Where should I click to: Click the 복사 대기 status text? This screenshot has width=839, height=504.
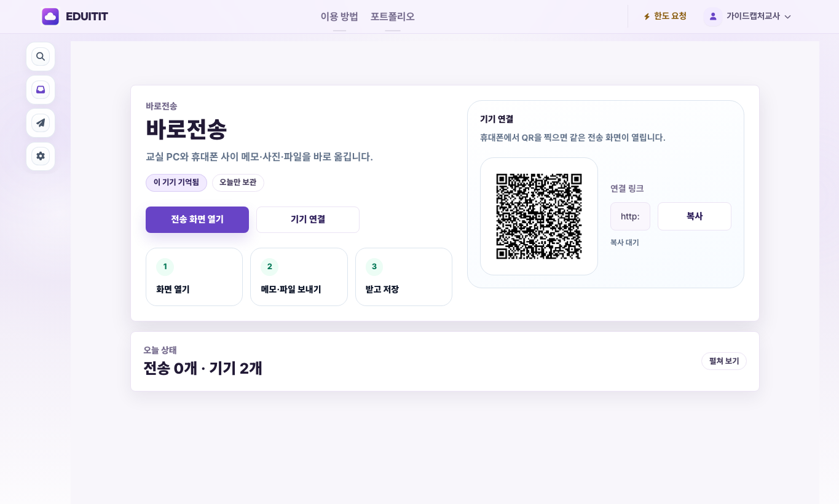pyautogui.click(x=624, y=243)
